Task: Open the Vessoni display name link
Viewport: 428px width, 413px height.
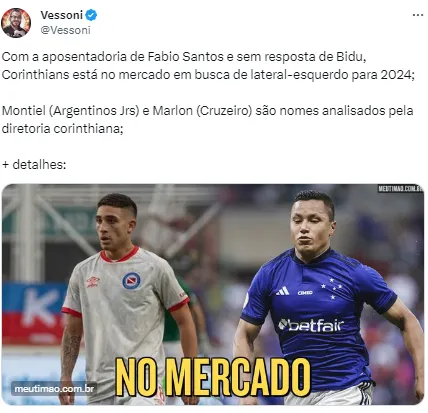Action: pos(61,15)
